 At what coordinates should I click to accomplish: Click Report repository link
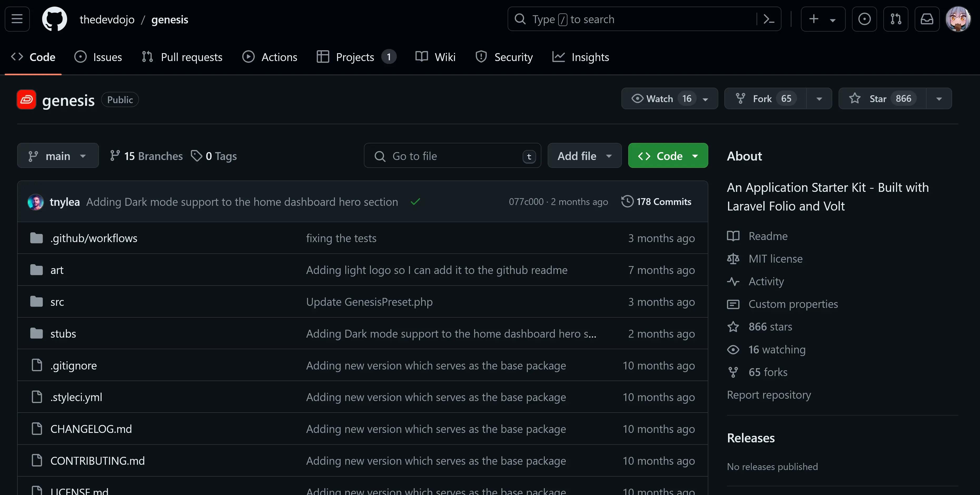(x=769, y=395)
